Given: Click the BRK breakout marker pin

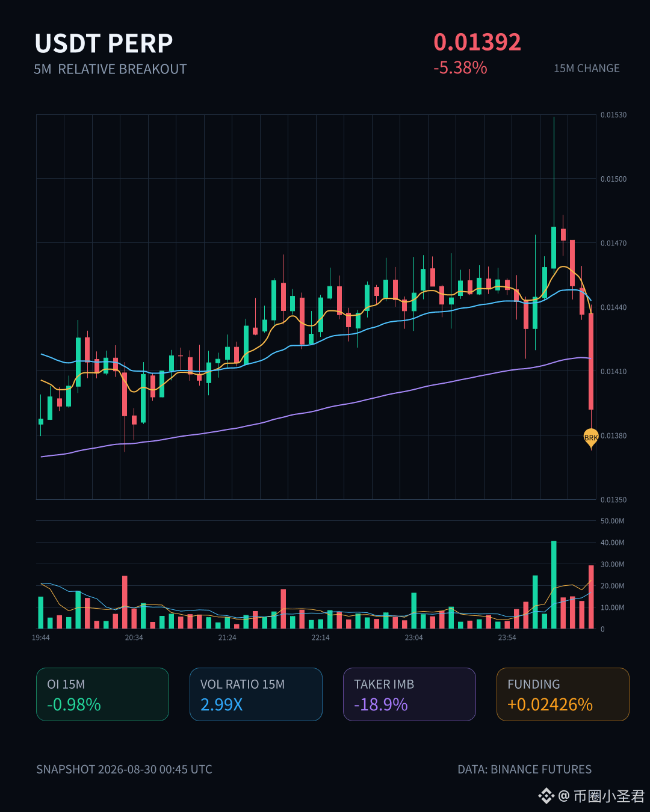Looking at the screenshot, I should (591, 438).
